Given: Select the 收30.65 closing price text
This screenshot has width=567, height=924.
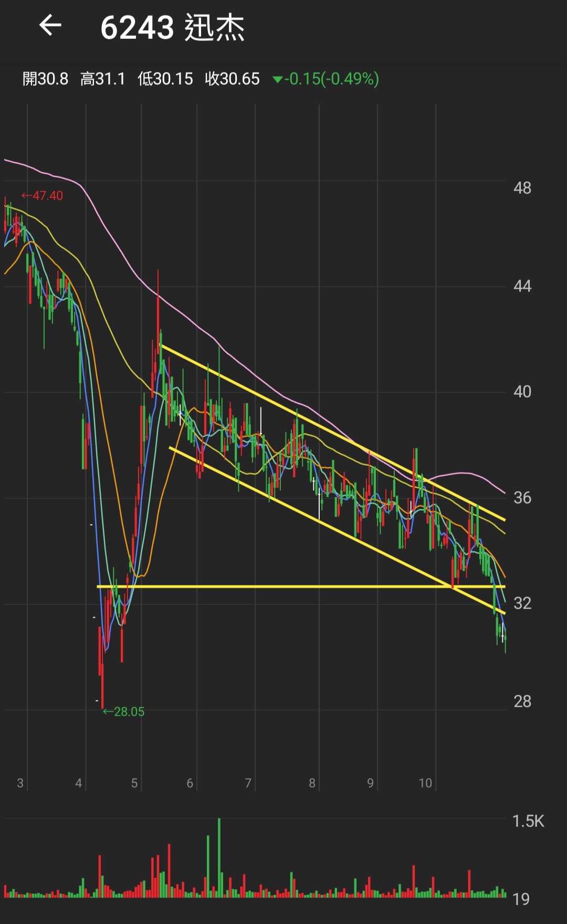Looking at the screenshot, I should click(232, 79).
